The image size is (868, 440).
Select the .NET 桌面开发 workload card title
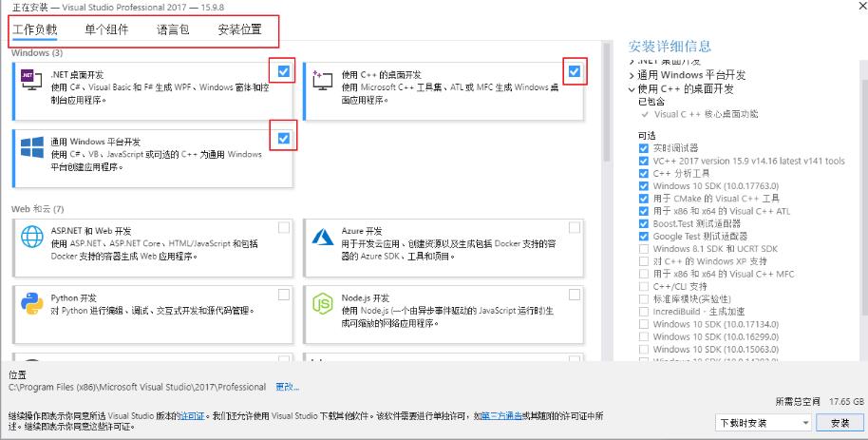[77, 75]
